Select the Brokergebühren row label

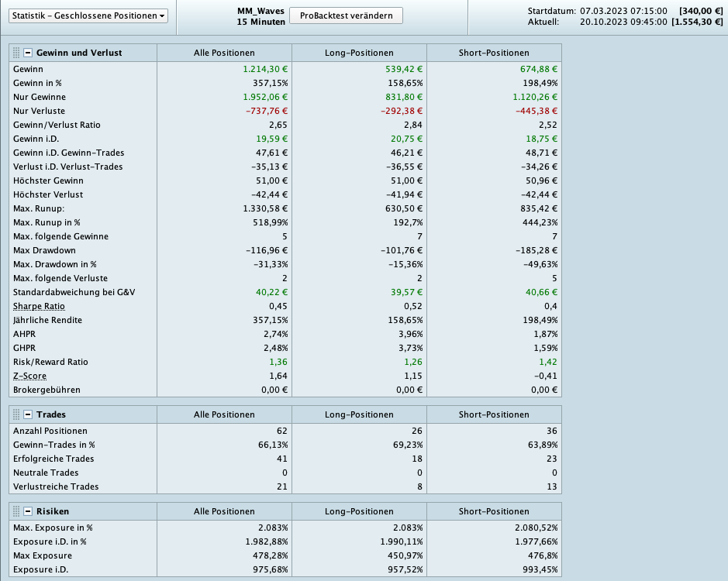point(47,390)
